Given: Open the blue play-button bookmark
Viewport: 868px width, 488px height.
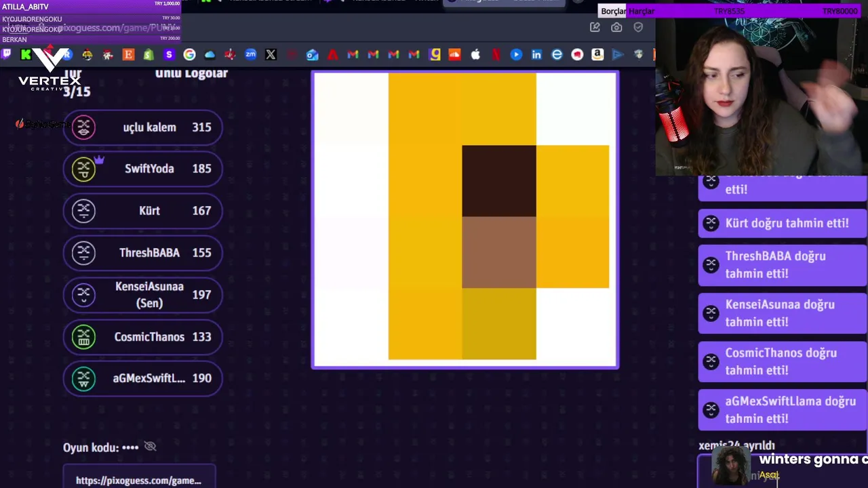Looking at the screenshot, I should tap(516, 55).
